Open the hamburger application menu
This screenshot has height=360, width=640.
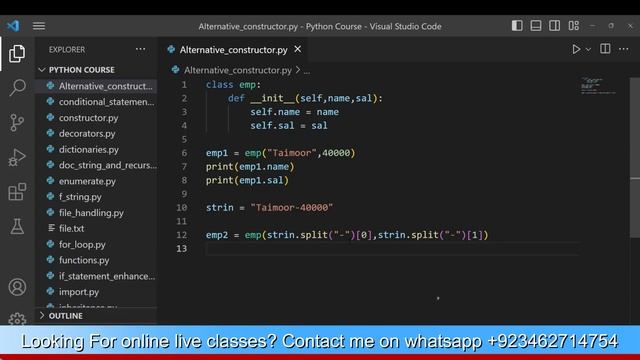39,26
